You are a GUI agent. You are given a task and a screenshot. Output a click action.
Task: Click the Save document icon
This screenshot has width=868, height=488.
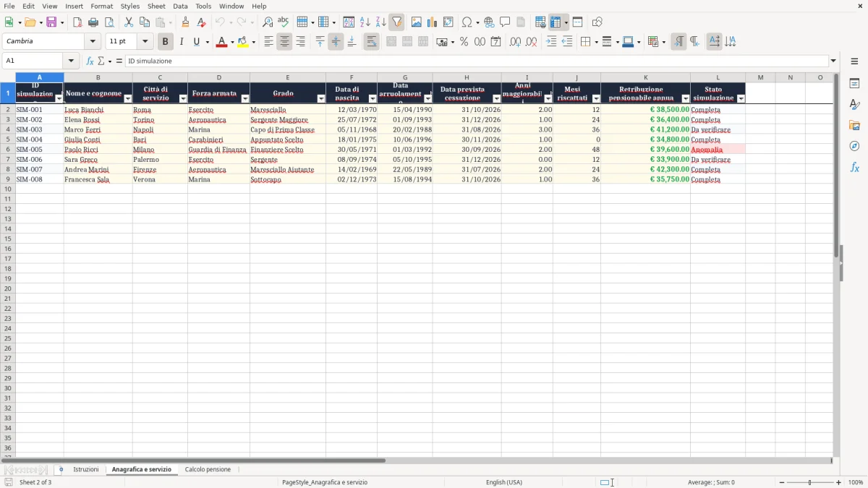coord(51,22)
